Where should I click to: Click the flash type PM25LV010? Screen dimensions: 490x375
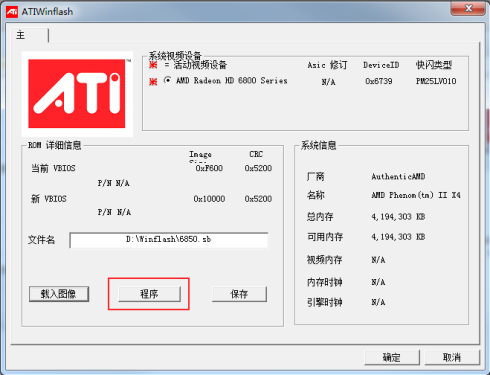click(436, 81)
